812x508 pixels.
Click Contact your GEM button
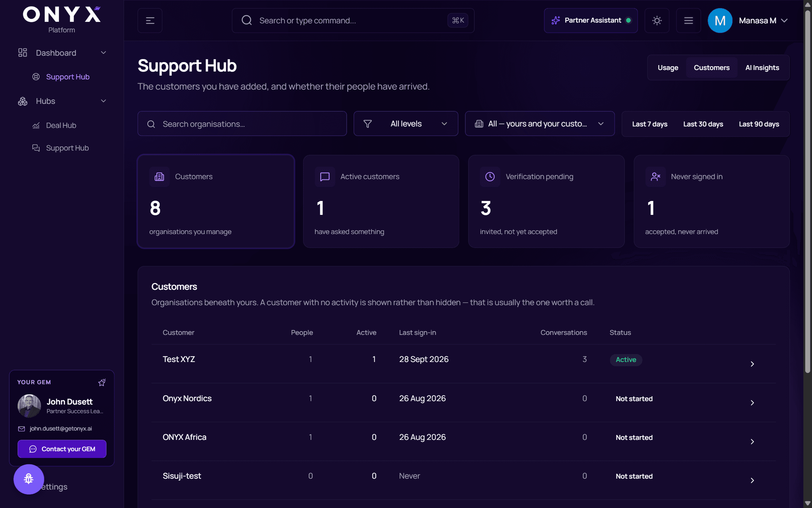pos(62,449)
